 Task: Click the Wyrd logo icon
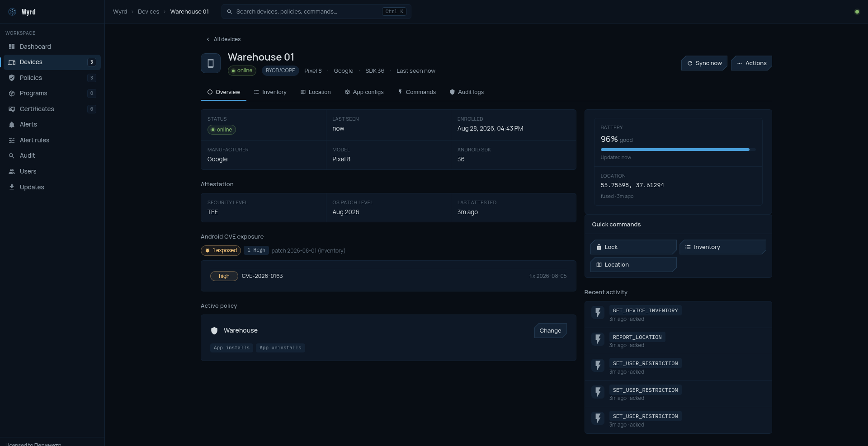point(12,12)
